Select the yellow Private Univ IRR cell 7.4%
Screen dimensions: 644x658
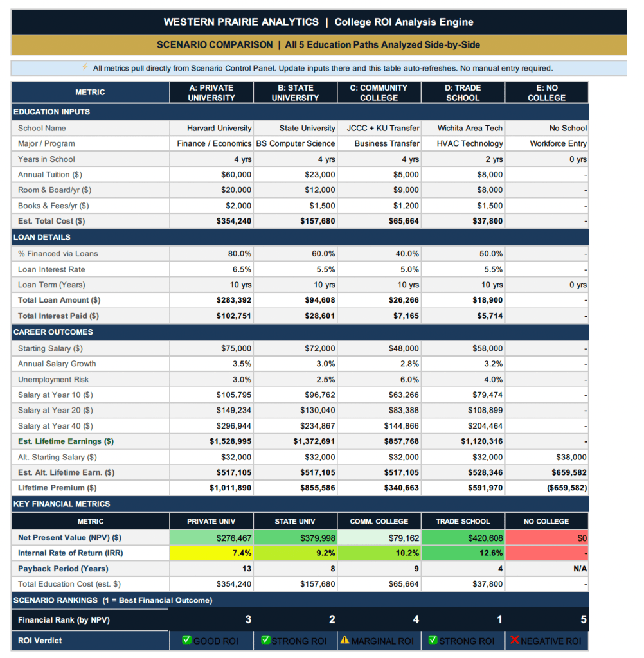pos(211,553)
